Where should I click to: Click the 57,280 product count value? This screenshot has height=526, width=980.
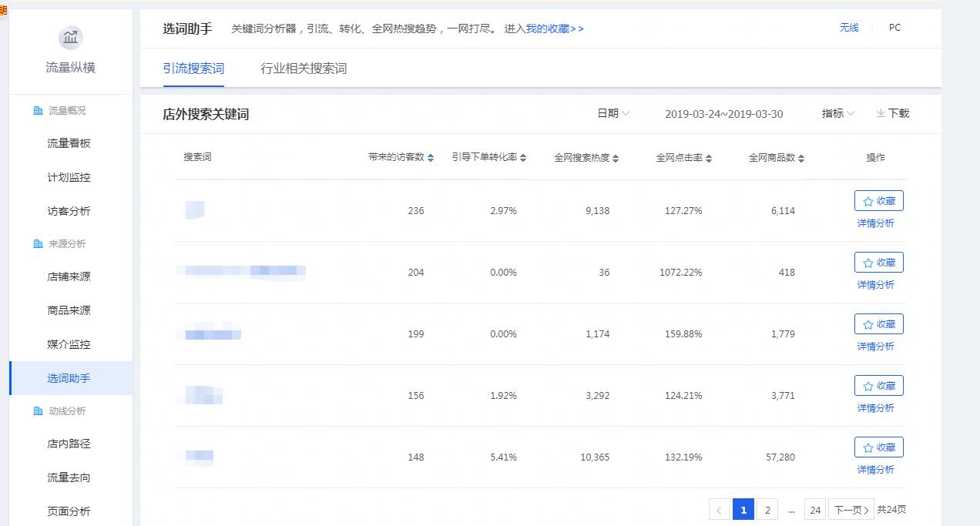point(781,457)
